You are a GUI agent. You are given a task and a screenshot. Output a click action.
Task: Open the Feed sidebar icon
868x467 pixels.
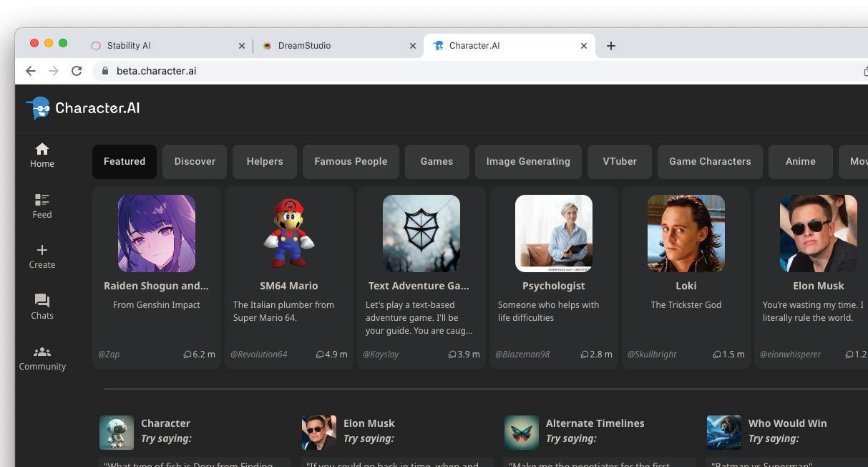click(x=42, y=200)
